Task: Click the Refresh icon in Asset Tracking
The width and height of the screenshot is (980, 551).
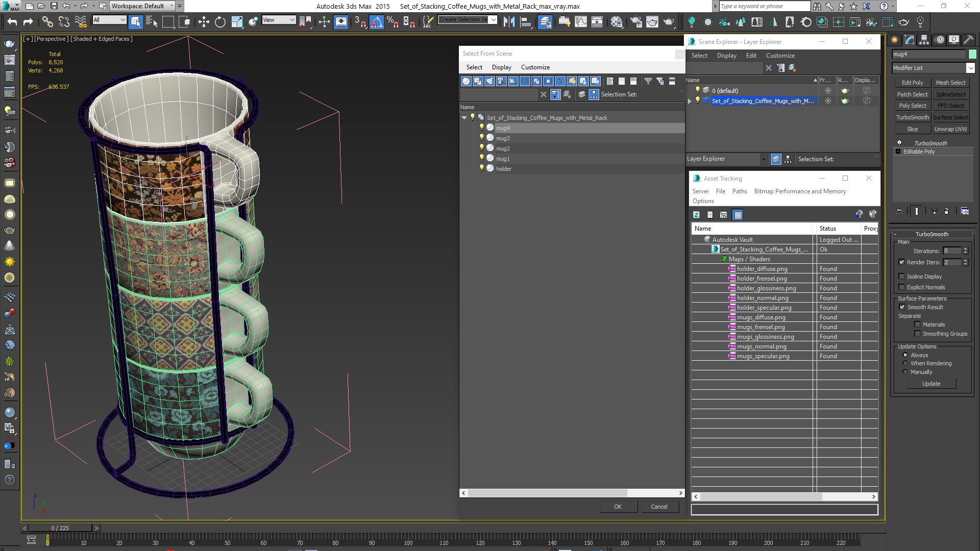Action: click(696, 215)
